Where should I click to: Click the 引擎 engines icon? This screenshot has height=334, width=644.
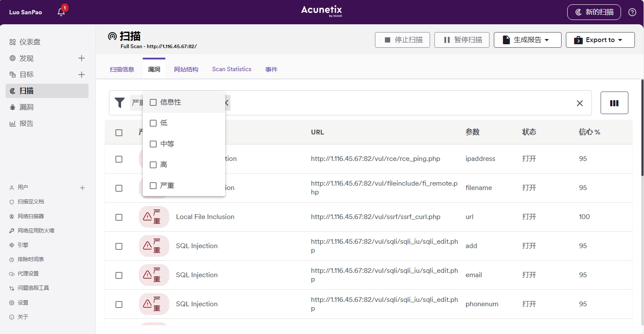pos(12,245)
